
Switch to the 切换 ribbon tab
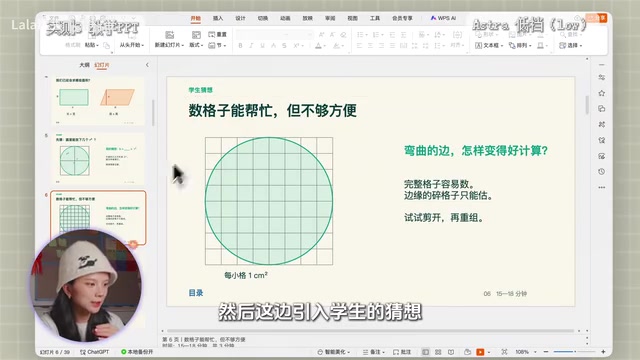coord(263,18)
